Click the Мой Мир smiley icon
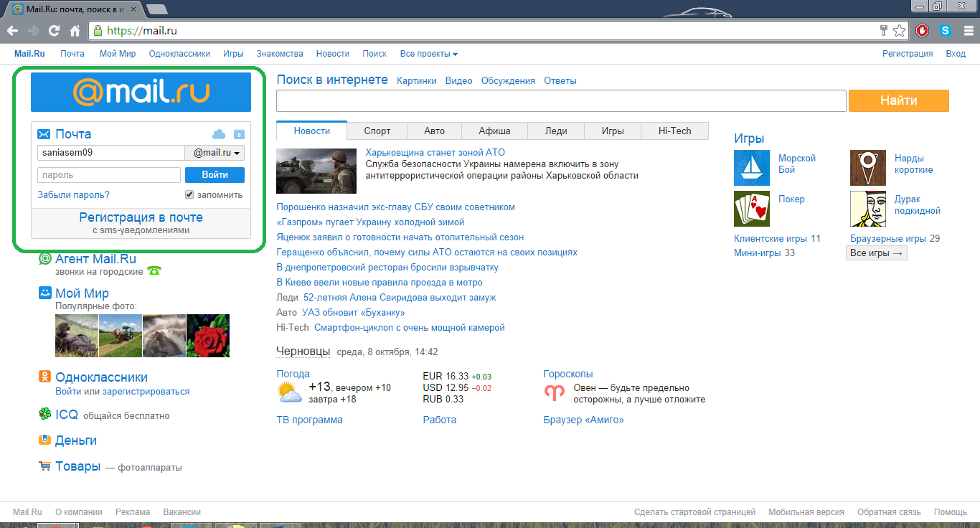The image size is (980, 528). pos(45,293)
